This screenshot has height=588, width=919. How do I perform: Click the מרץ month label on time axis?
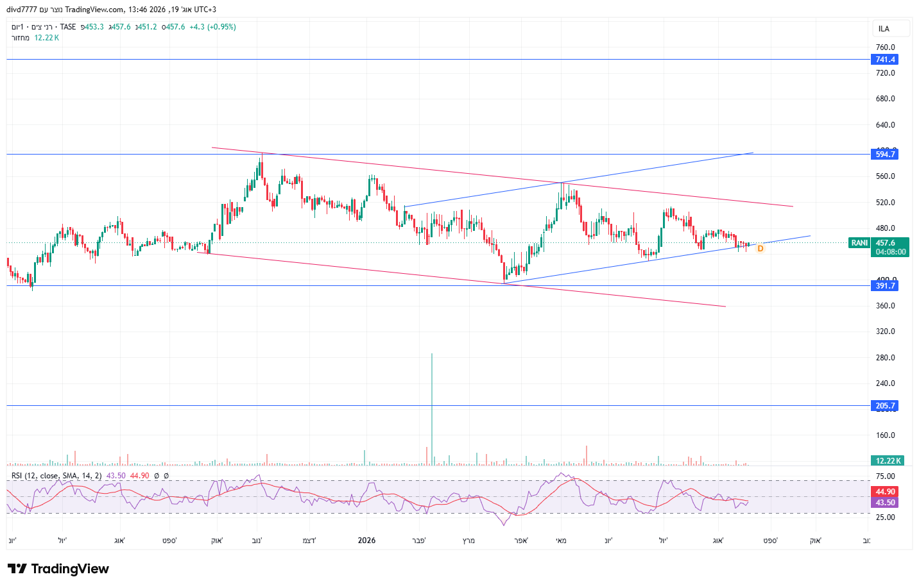[468, 541]
